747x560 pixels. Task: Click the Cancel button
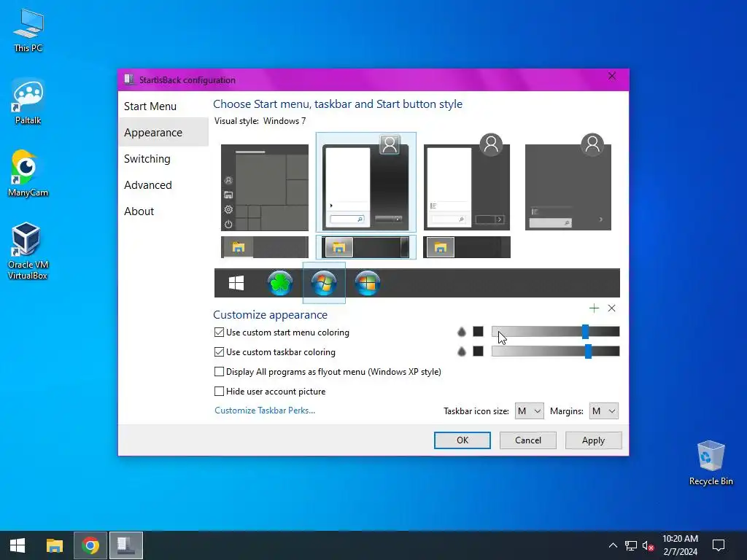click(528, 440)
